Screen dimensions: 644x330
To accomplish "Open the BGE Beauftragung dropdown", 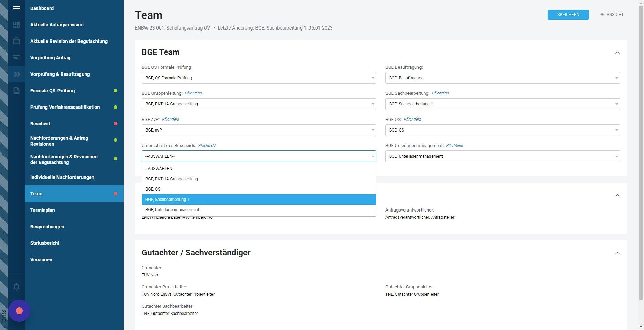I will click(x=502, y=78).
